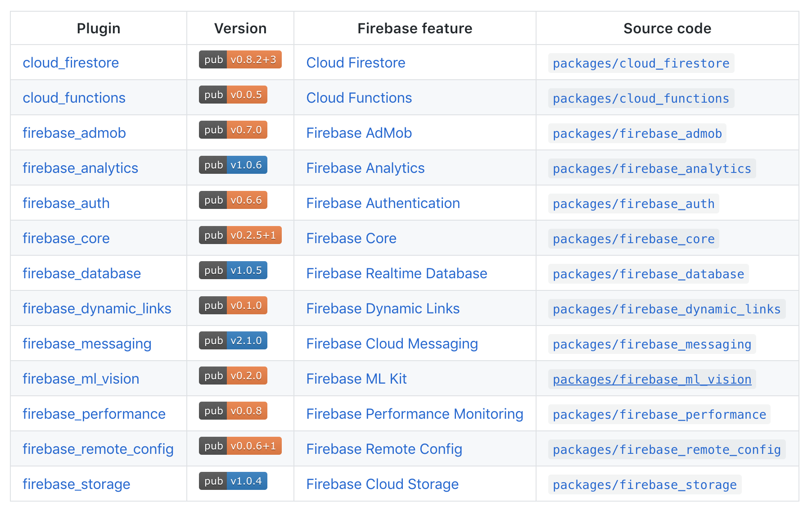View source at packages/cloud_firestore
Screen dimensions: 812x516
(x=641, y=63)
